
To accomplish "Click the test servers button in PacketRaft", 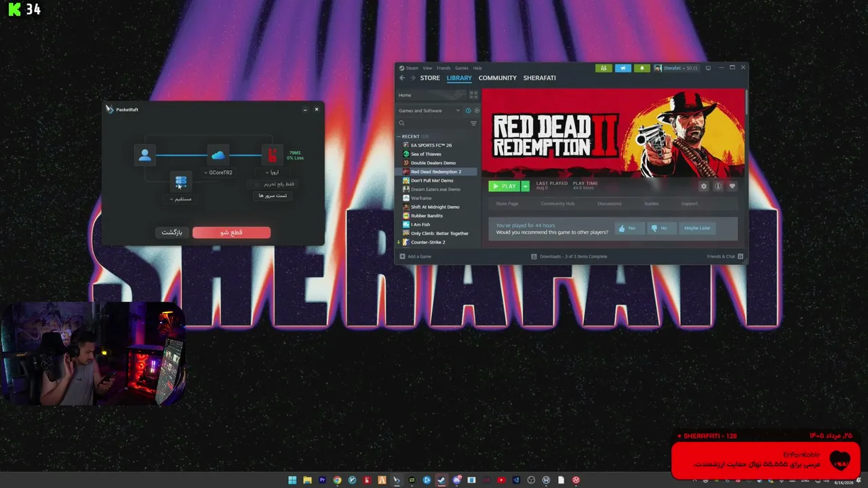I will point(273,196).
